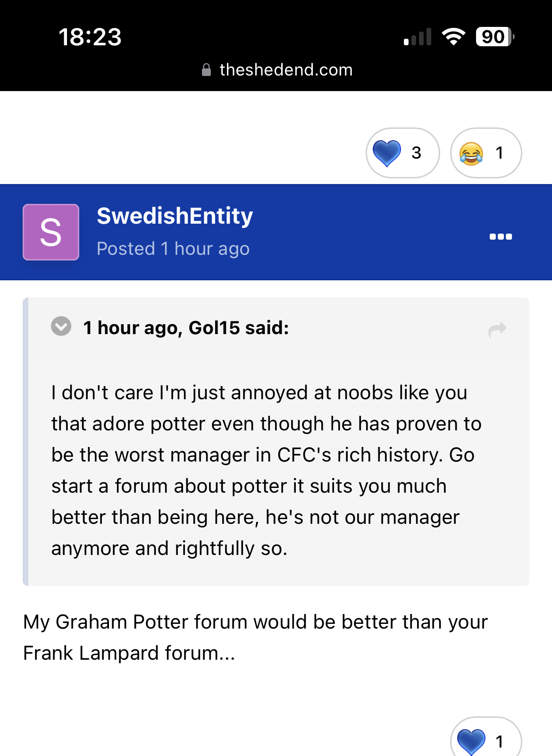Open SwedishEntity's purple S avatar
The image size is (552, 756).
pyautogui.click(x=51, y=232)
